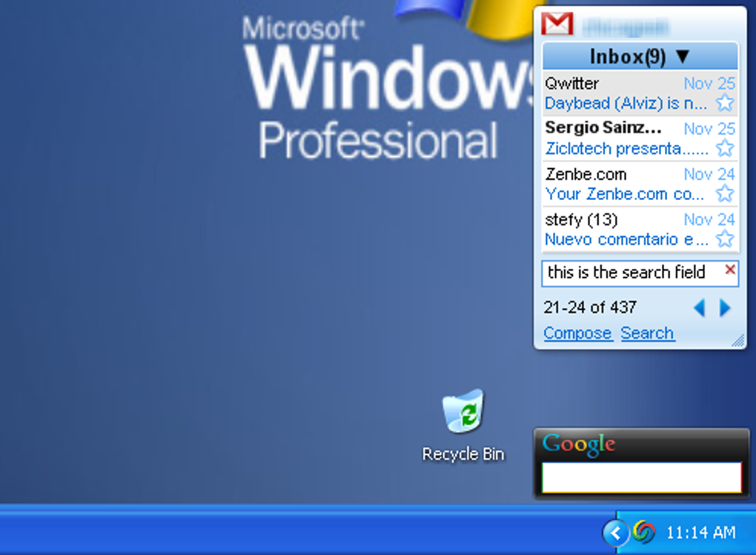Click the Nov 25 date on Qwitter email
The height and width of the screenshot is (555, 756).
709,84
